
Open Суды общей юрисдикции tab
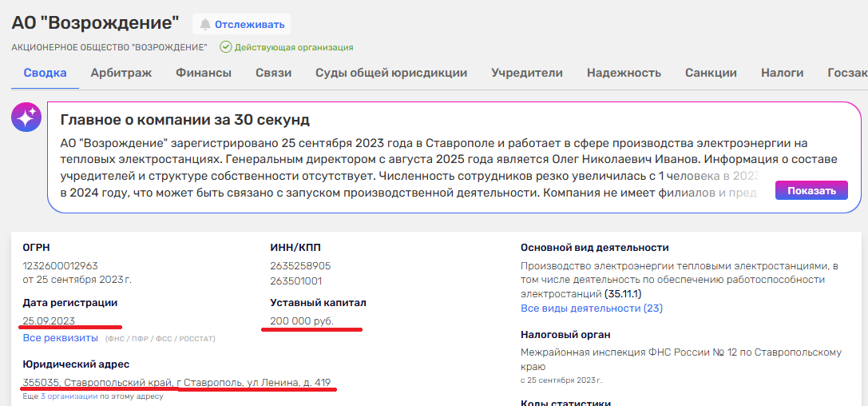click(x=391, y=73)
